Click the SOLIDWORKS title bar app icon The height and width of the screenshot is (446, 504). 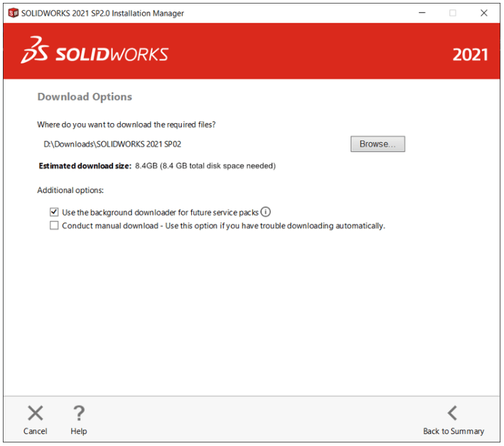coord(14,13)
